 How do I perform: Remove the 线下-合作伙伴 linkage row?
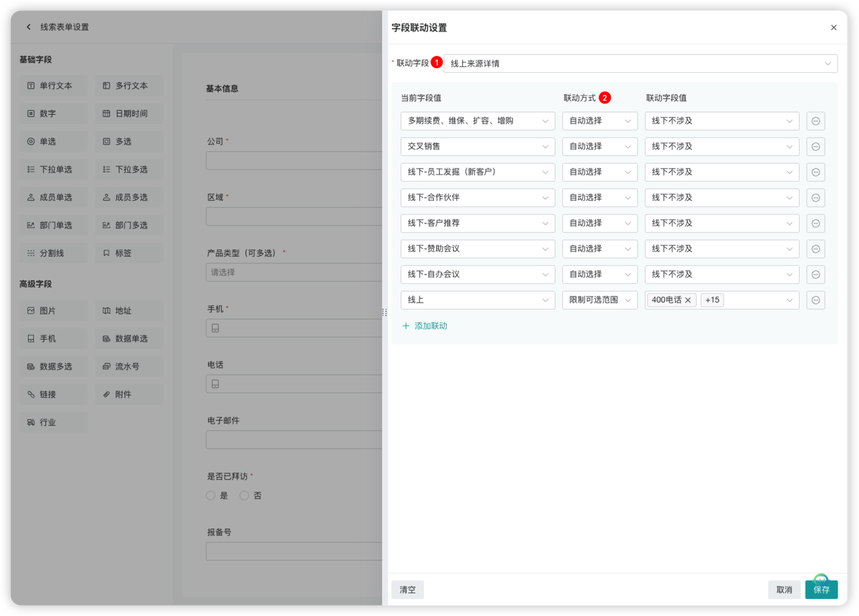815,198
